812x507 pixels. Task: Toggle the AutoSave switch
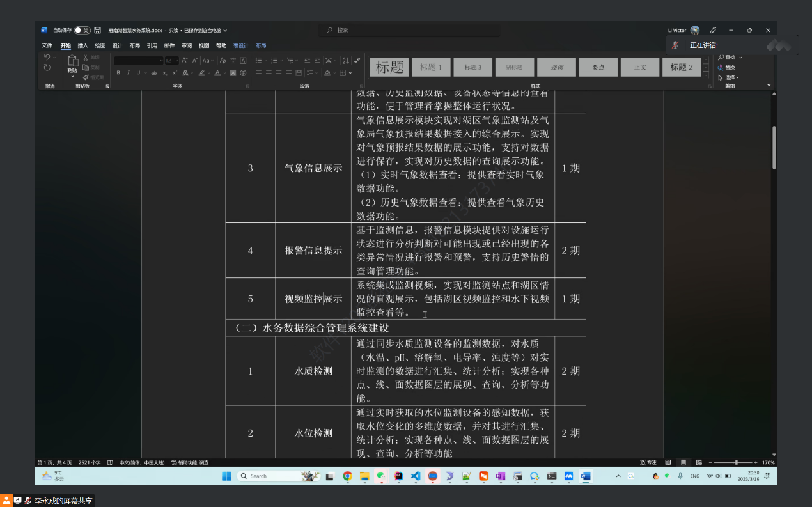click(x=82, y=30)
